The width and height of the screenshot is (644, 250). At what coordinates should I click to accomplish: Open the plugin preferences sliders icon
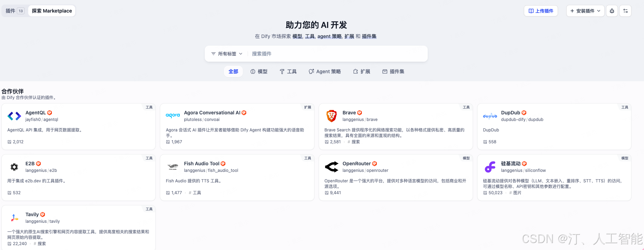[x=626, y=11]
